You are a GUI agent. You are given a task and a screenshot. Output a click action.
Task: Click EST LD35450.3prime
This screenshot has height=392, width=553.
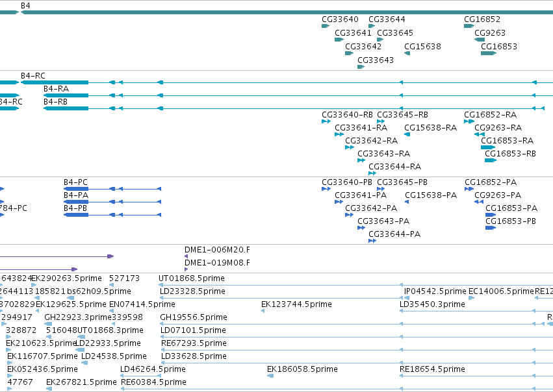click(x=432, y=304)
